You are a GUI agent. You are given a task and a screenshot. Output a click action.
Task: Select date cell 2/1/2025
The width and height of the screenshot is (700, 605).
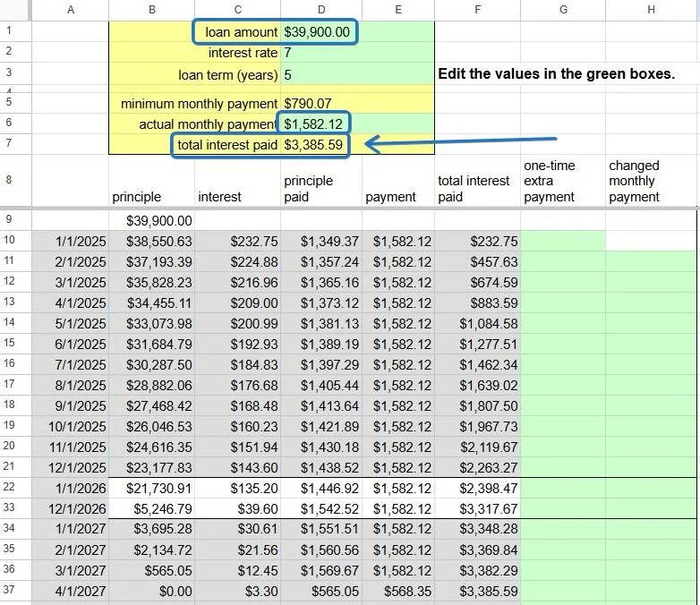pos(70,261)
